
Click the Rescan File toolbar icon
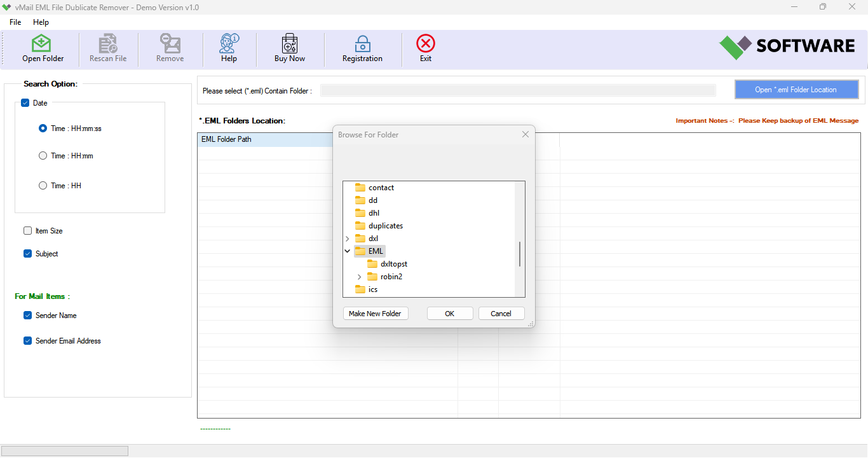pyautogui.click(x=108, y=44)
